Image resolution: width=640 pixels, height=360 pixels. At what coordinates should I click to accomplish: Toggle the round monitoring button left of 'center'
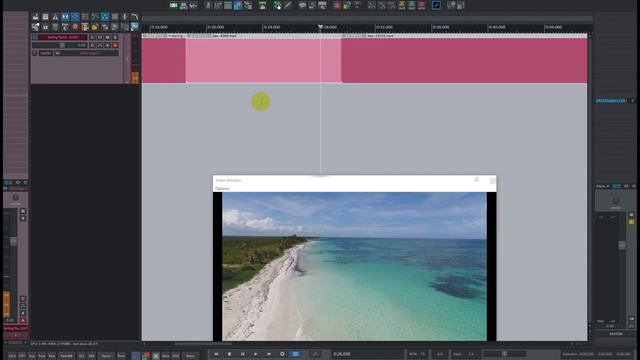[x=35, y=53]
